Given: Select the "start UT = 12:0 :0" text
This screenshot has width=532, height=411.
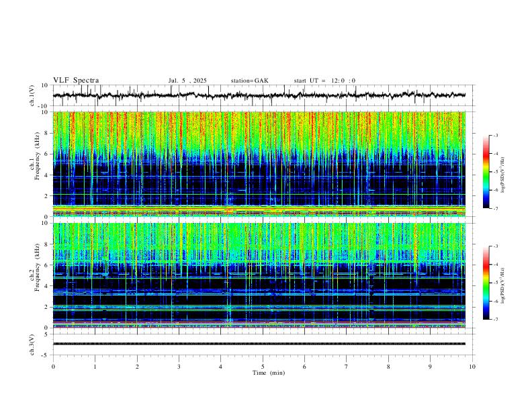Looking at the screenshot, I should [x=324, y=81].
